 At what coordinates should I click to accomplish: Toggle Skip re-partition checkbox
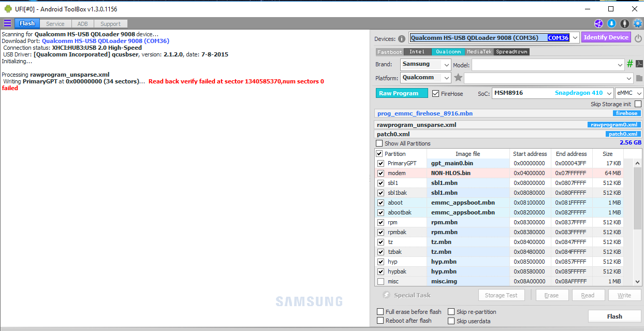451,312
